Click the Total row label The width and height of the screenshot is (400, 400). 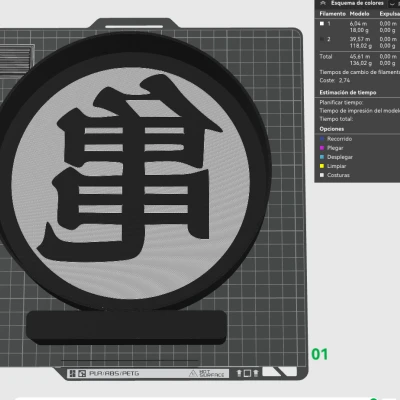(326, 57)
